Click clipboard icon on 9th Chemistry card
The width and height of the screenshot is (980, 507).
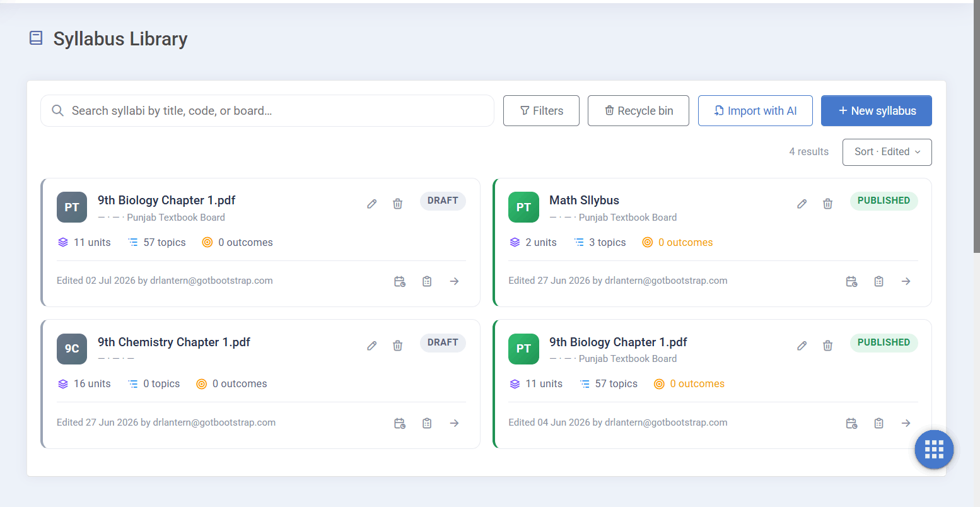427,423
